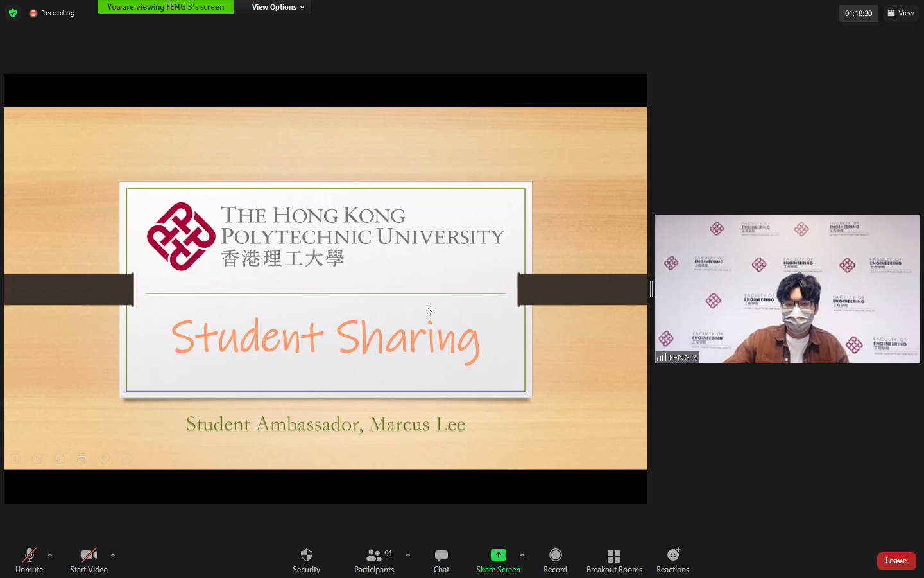The width and height of the screenshot is (924, 578).
Task: Expand the Participants options chevron
Action: pyautogui.click(x=408, y=555)
